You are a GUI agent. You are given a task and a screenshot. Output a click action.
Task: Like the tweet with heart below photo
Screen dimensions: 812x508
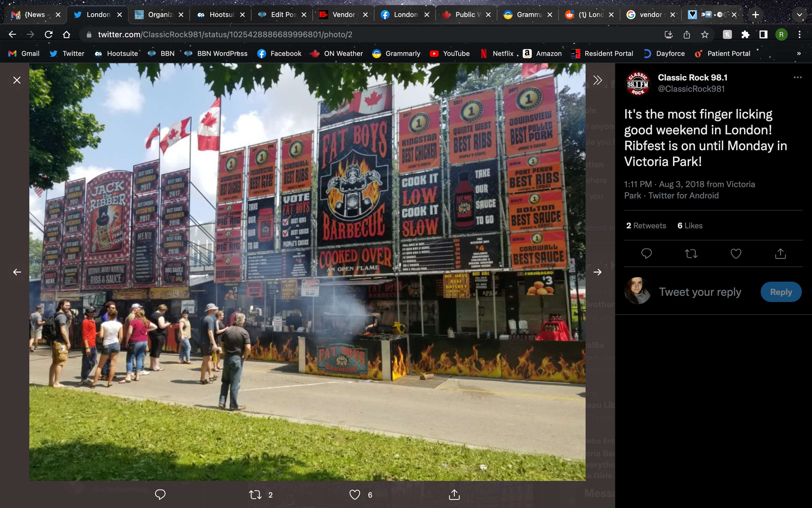pos(355,494)
